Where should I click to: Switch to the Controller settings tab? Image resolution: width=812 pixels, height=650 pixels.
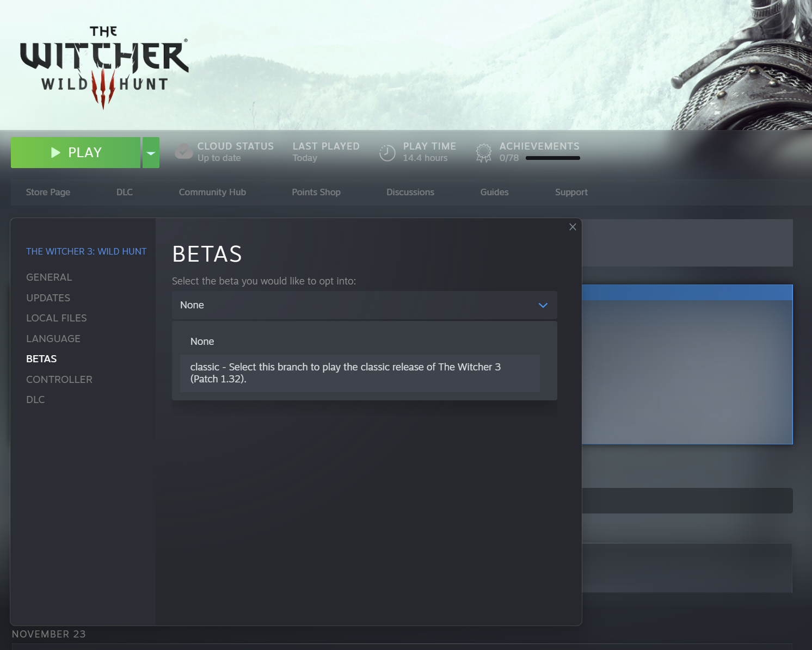coord(59,379)
